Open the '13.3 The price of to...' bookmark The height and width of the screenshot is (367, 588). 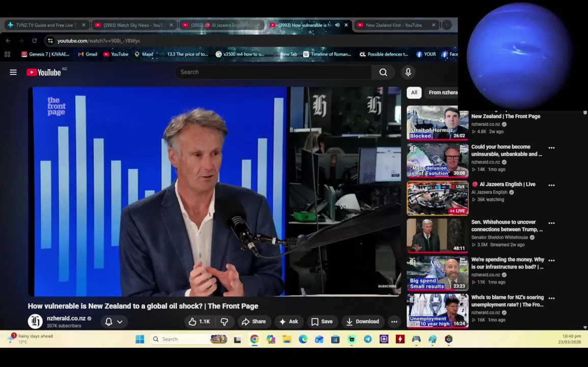click(x=184, y=55)
